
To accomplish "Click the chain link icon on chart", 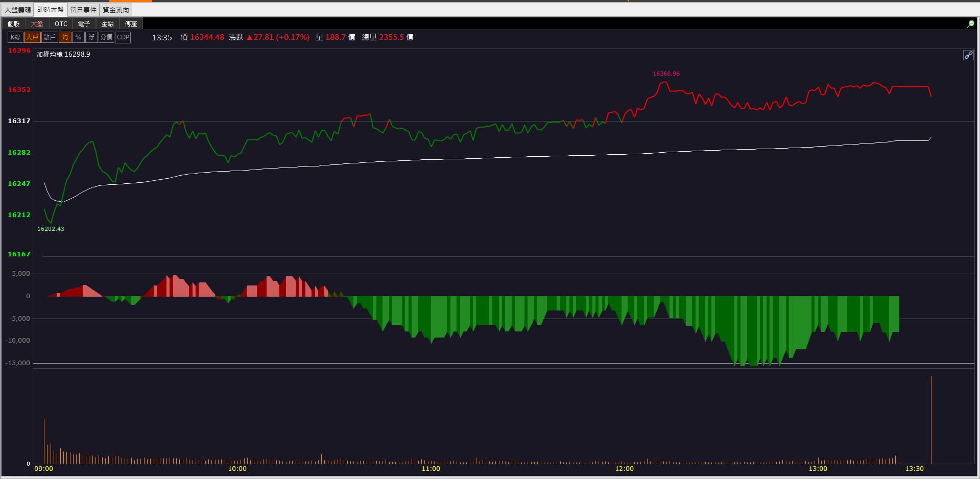I will pyautogui.click(x=968, y=55).
